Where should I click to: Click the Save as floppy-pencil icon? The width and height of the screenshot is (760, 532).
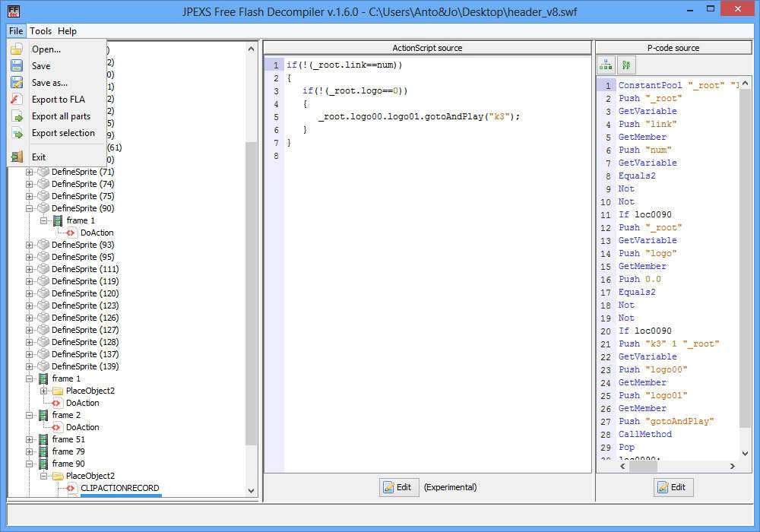coord(17,83)
